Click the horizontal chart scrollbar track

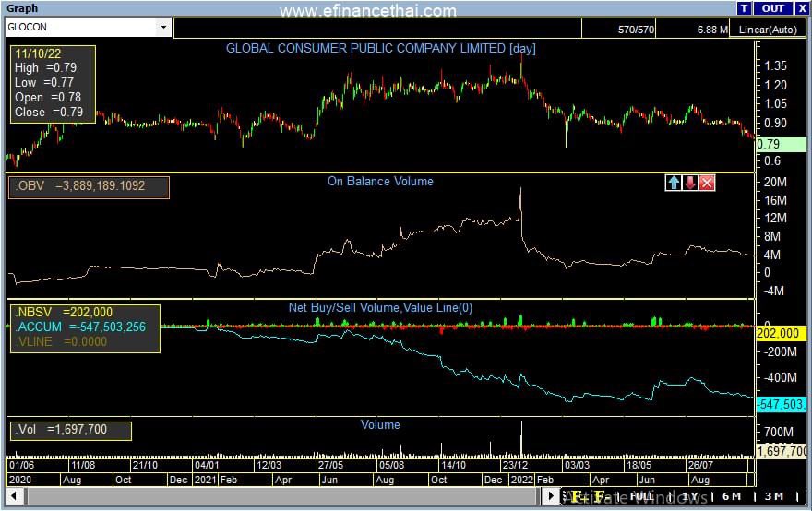click(x=282, y=496)
